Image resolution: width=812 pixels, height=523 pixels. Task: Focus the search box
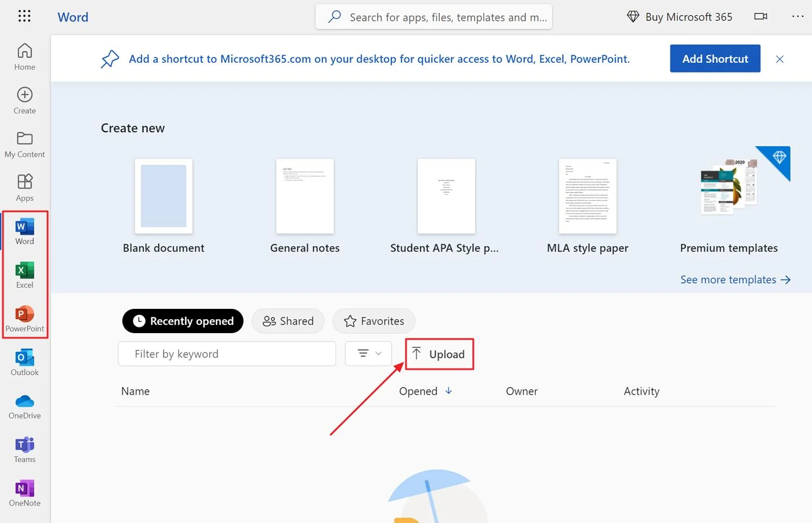point(434,17)
